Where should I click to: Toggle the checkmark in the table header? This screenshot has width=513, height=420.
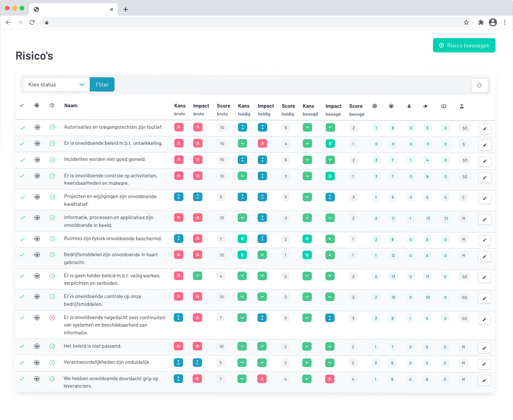coord(22,105)
